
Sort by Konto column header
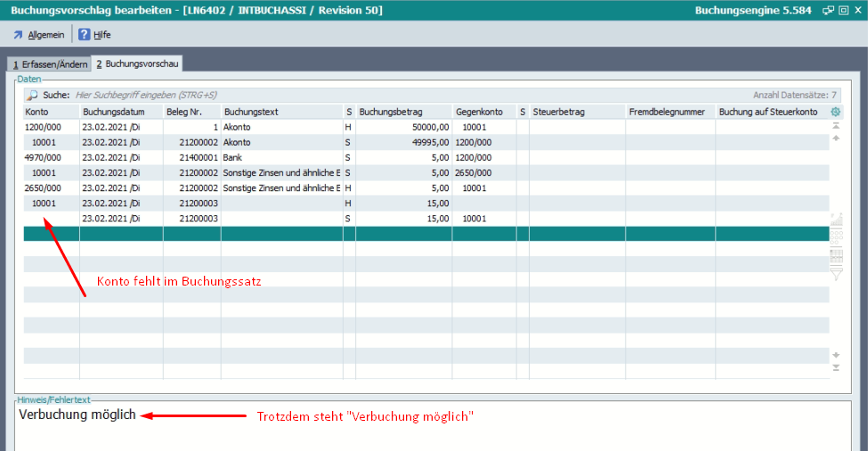tap(51, 112)
